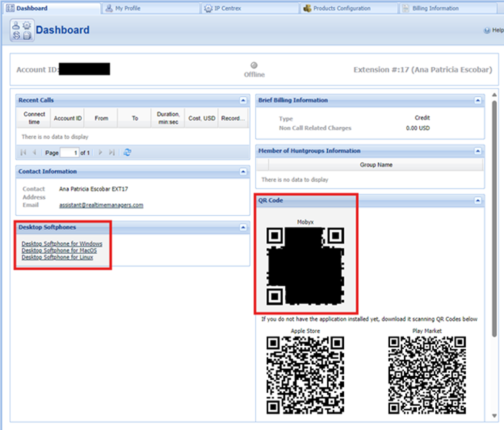This screenshot has height=430, width=504.
Task: Download Desktop Softphone for Linux
Action: click(57, 257)
